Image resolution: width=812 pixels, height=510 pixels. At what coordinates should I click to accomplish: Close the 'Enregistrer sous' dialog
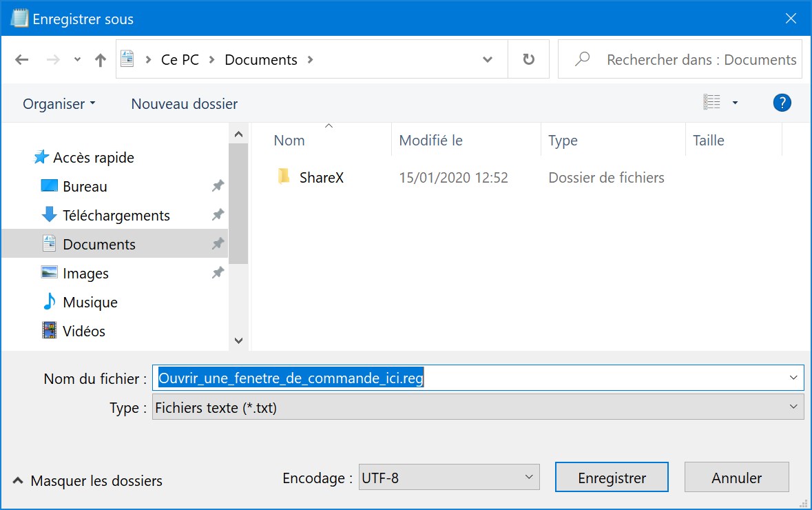[x=791, y=19]
